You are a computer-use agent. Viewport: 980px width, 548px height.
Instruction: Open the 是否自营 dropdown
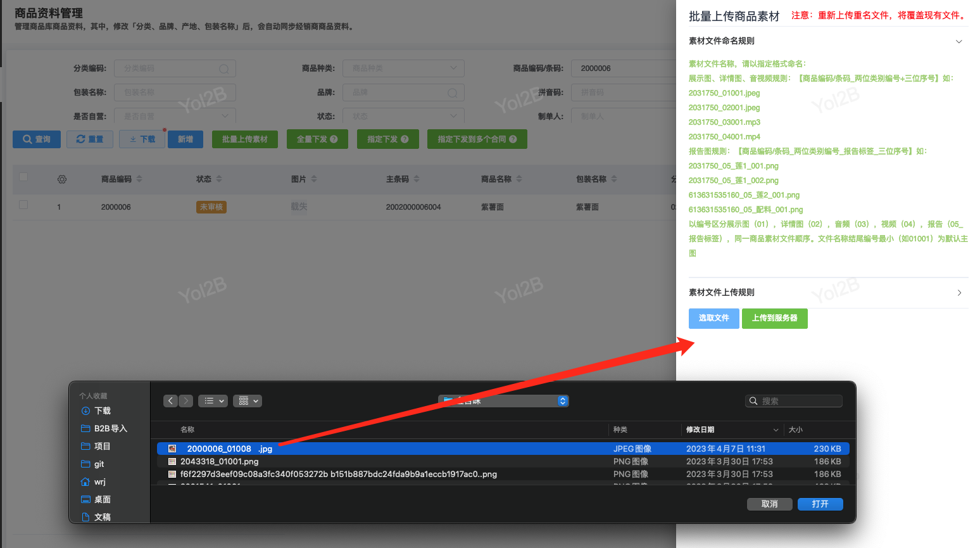(x=175, y=117)
